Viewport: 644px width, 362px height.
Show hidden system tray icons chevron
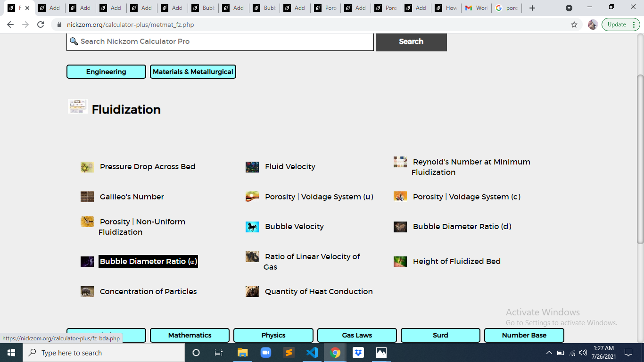point(549,353)
